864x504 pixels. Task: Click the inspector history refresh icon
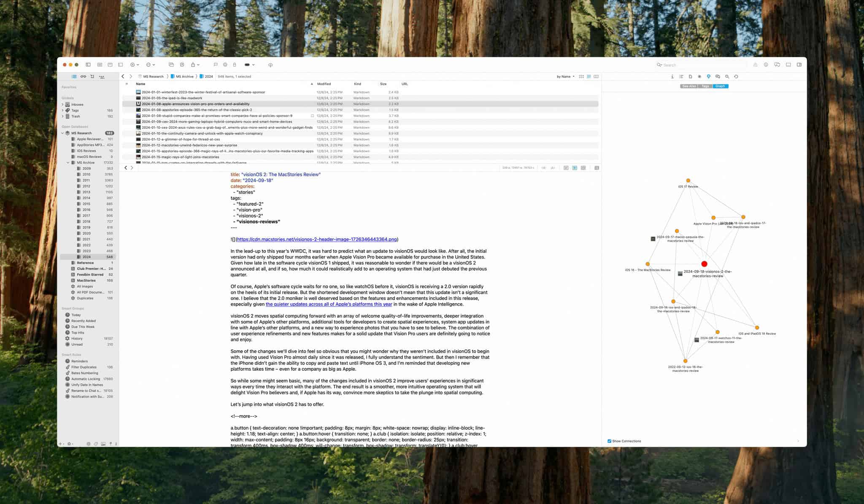(736, 76)
